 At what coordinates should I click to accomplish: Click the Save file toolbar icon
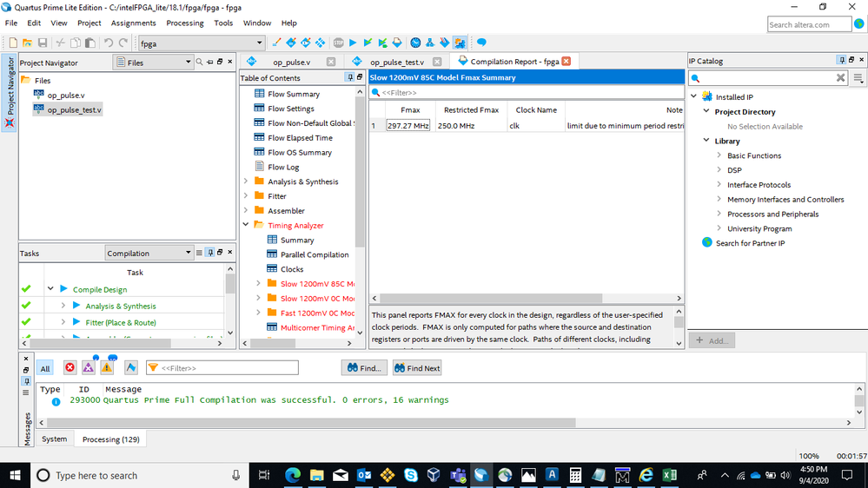42,43
